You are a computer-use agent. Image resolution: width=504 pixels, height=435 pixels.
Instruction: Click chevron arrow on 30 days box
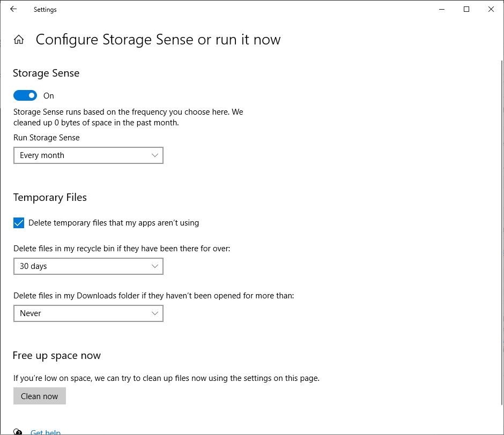[155, 266]
